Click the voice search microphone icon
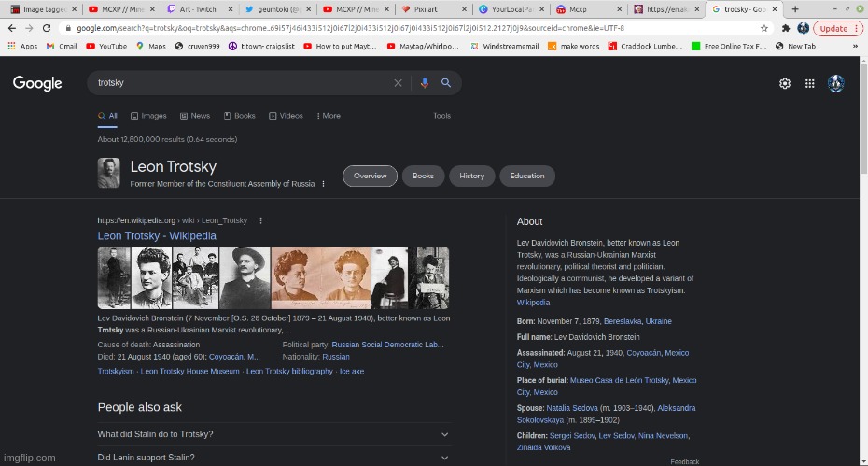868x466 pixels. tap(425, 83)
